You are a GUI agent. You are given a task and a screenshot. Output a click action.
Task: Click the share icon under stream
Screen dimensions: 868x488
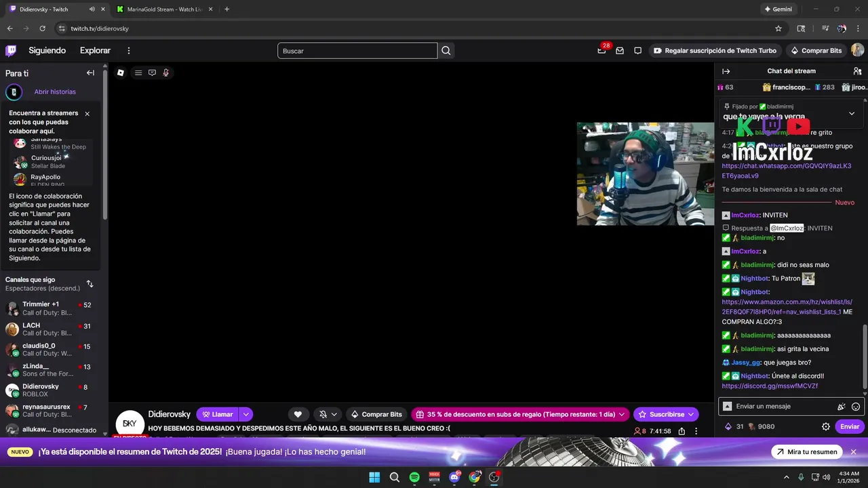click(682, 431)
